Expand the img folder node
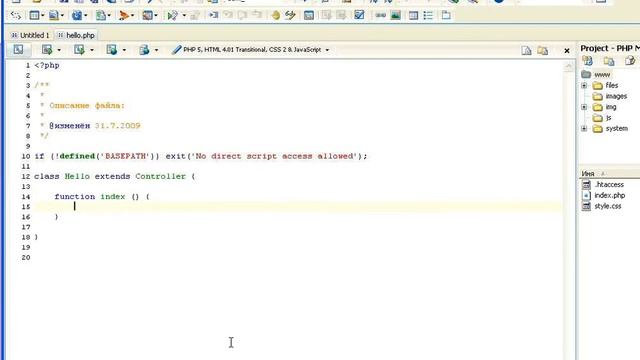 pos(584,107)
